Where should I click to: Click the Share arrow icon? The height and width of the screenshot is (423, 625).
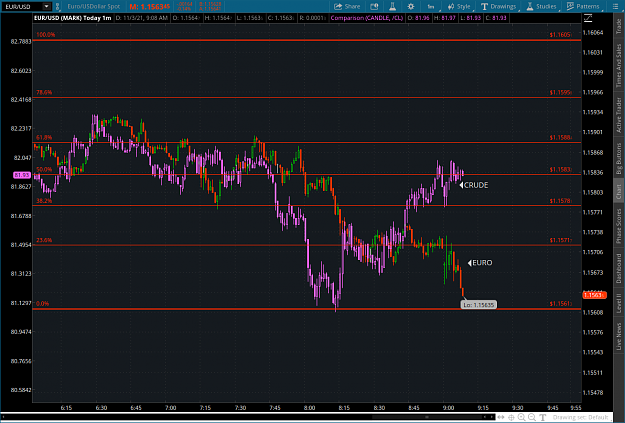pos(338,6)
